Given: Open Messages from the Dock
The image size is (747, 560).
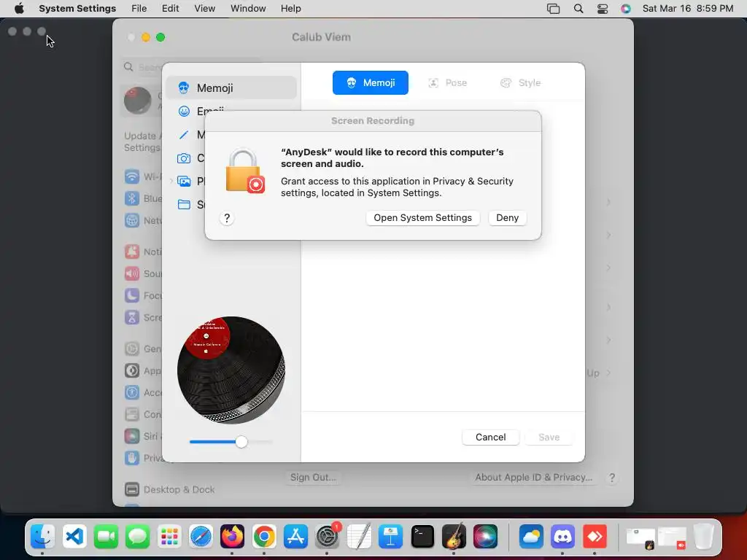Looking at the screenshot, I should [x=137, y=537].
